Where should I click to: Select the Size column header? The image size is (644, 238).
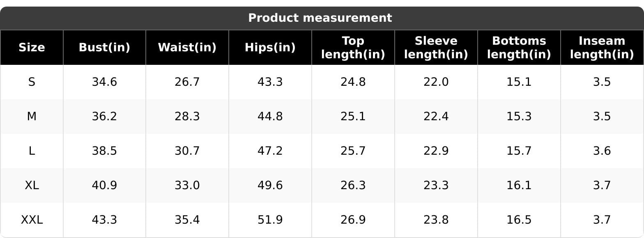(x=32, y=48)
